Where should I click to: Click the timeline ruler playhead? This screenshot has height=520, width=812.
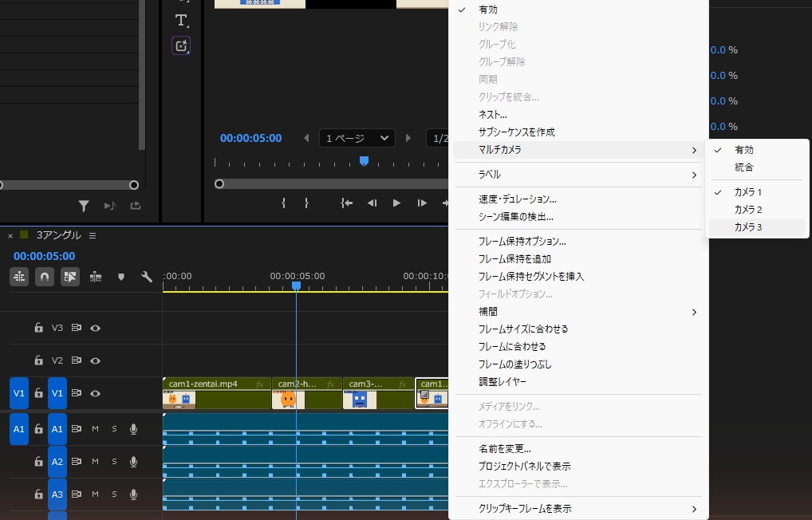point(296,286)
